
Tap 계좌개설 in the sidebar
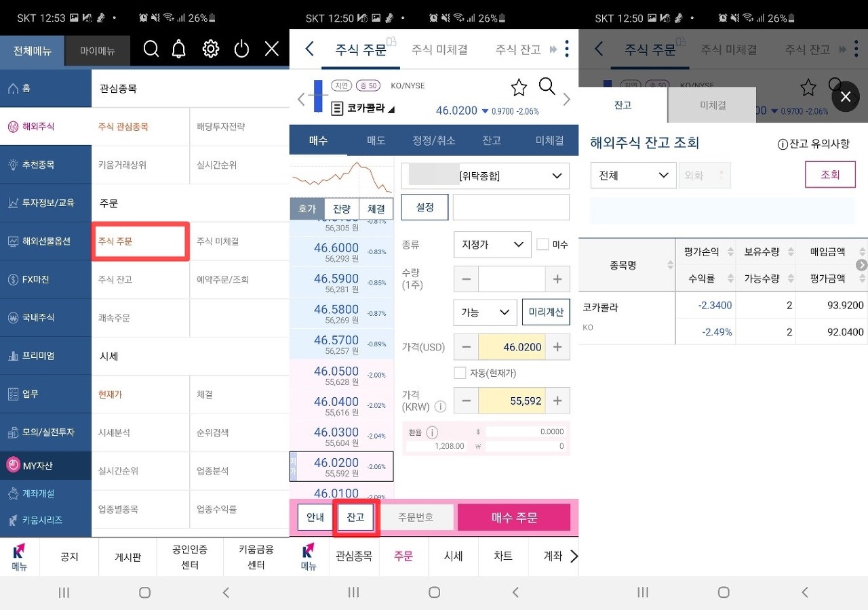coord(45,493)
